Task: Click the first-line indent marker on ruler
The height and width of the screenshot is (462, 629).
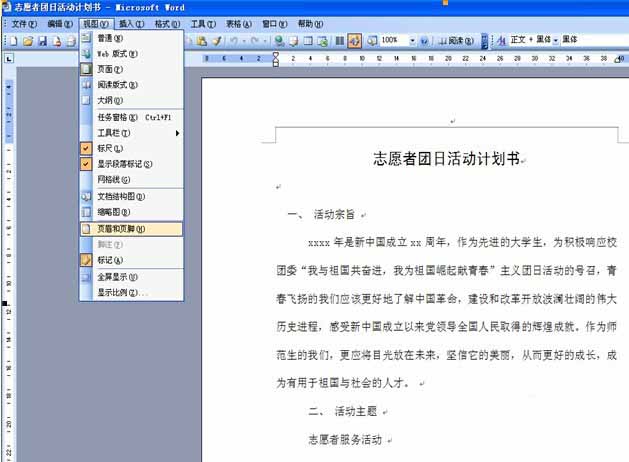Action: (x=276, y=55)
